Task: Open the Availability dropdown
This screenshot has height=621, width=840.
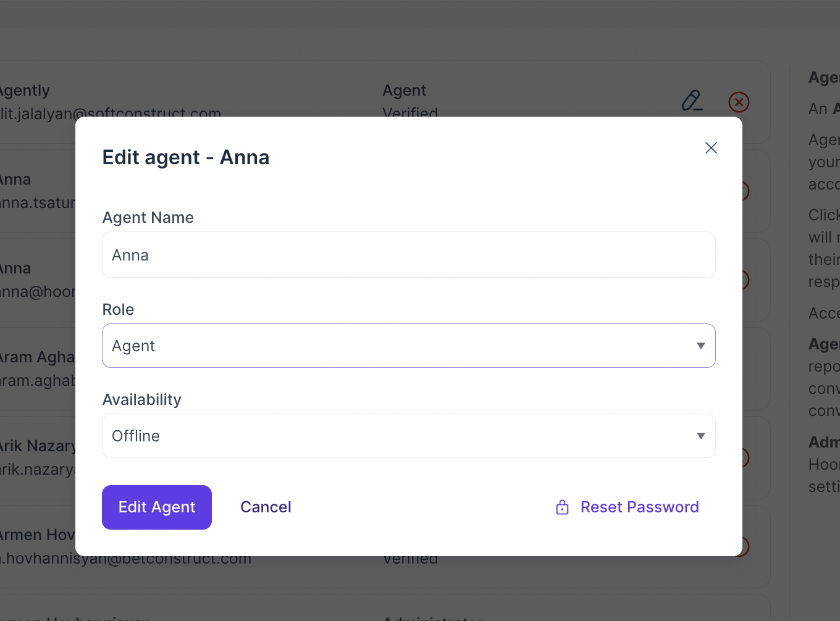Action: pos(409,436)
